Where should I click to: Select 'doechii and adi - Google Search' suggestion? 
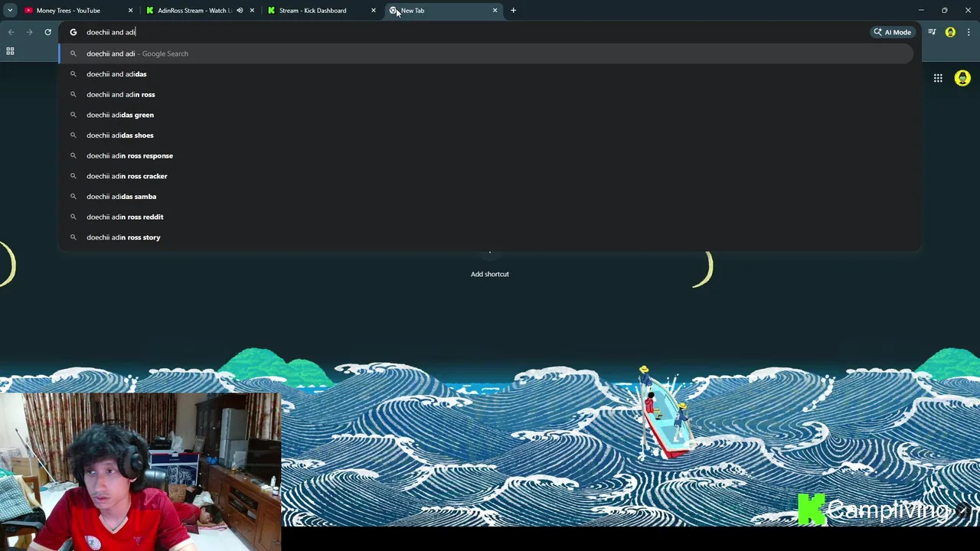tap(486, 54)
